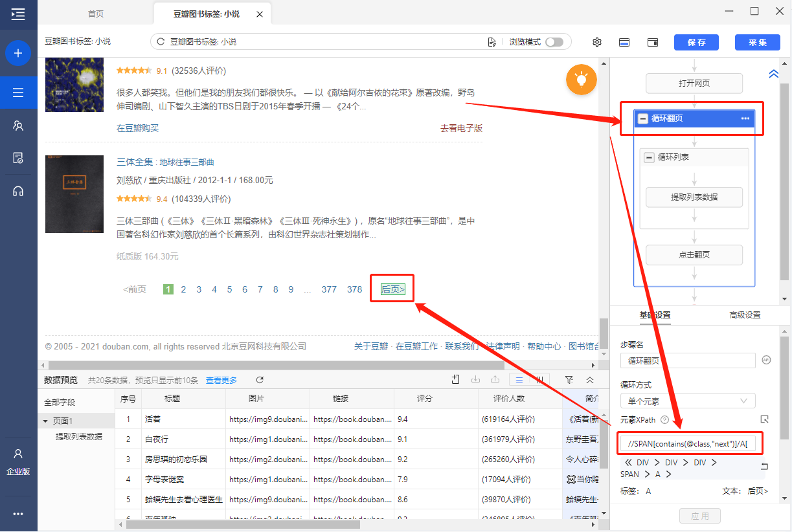Image resolution: width=792 pixels, height=532 pixels.
Task: Click the 白夜行 title cell
Action: (183, 439)
